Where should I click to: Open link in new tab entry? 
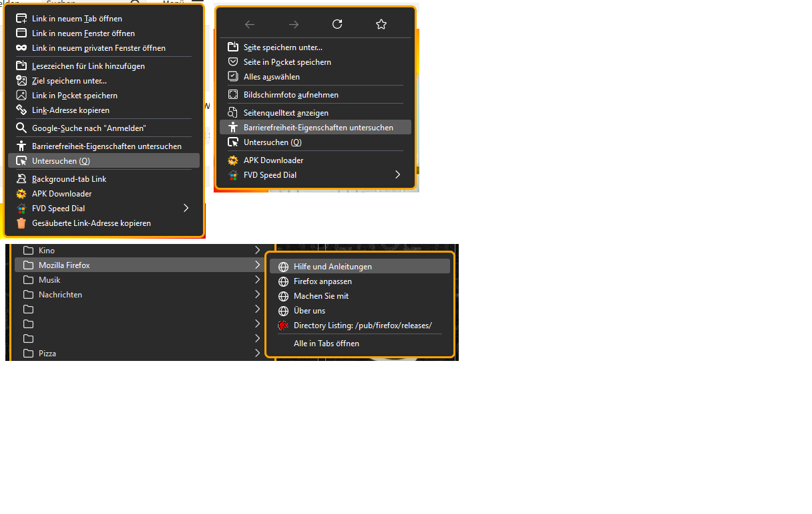point(104,19)
